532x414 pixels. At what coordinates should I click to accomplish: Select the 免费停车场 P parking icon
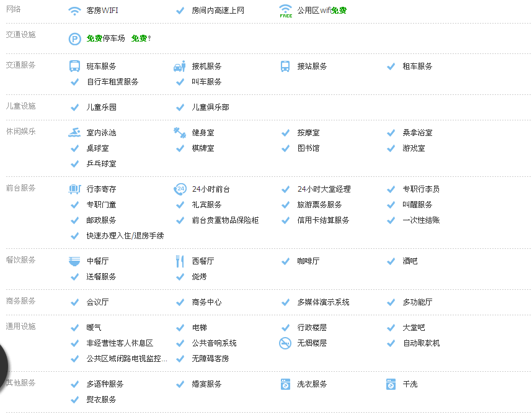(75, 38)
